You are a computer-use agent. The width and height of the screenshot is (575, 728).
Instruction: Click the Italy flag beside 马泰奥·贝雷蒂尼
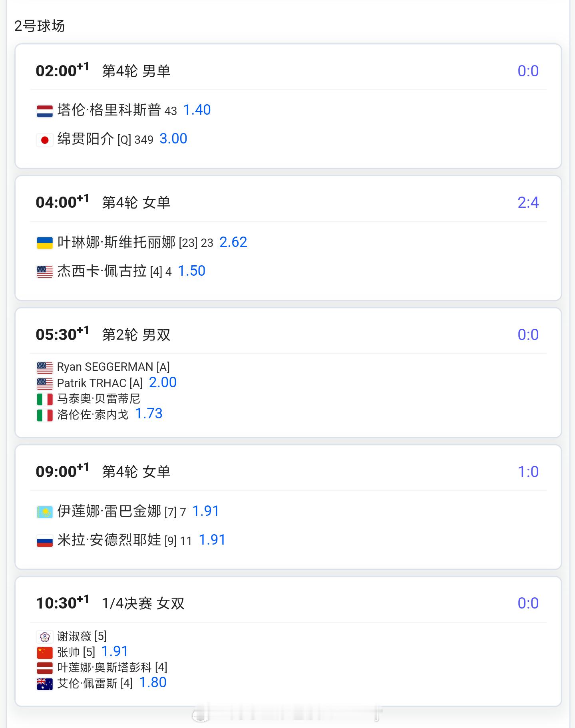click(45, 399)
